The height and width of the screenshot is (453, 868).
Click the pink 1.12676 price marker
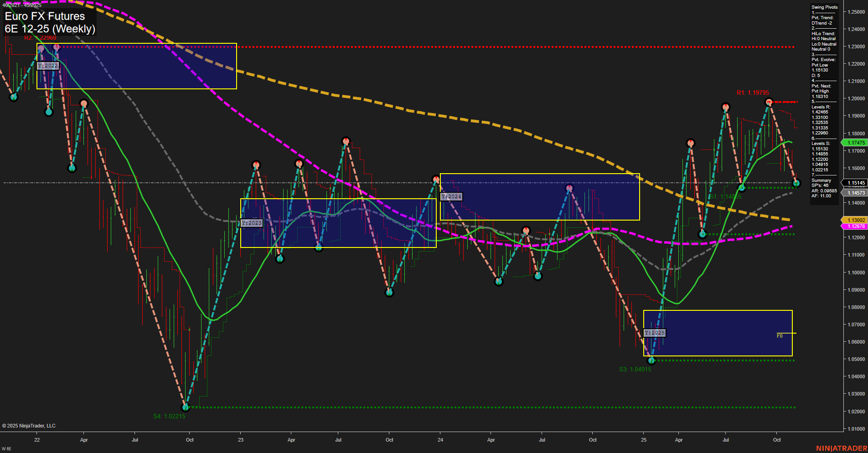pos(856,226)
